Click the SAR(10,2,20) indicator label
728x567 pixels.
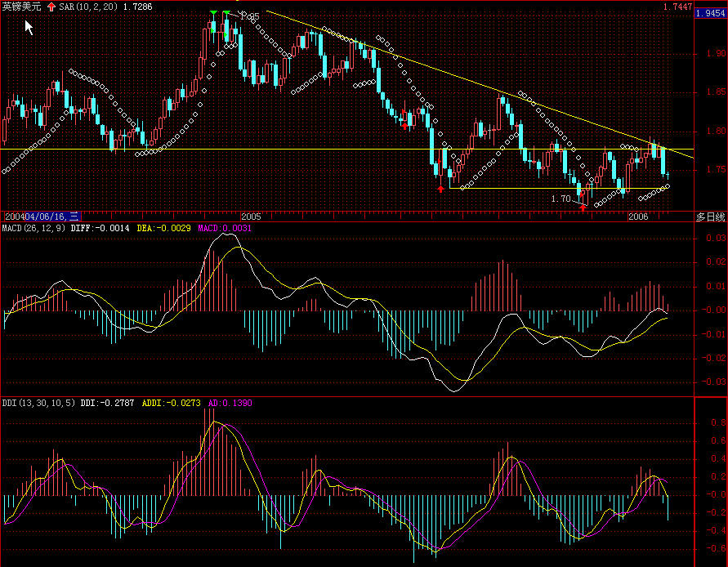[88, 7]
